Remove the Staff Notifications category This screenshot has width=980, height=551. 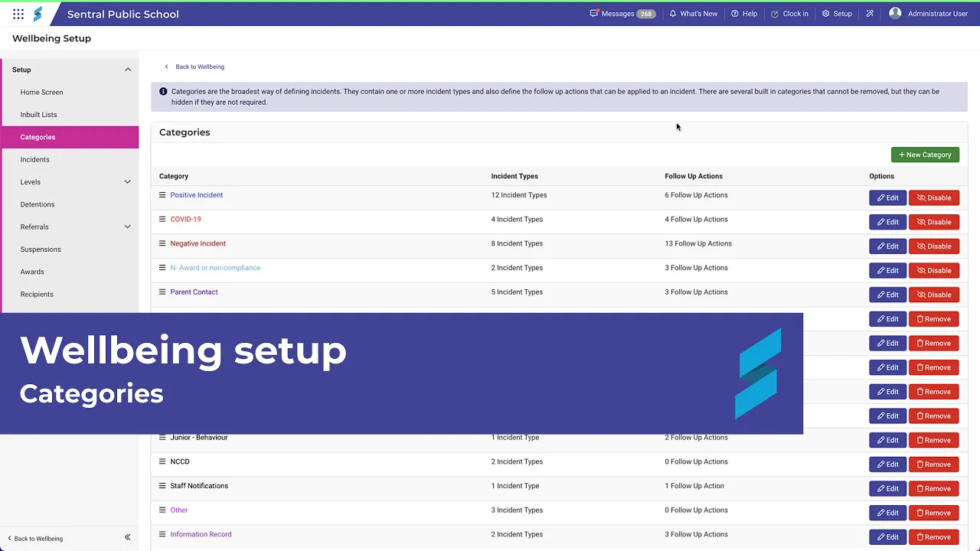click(934, 488)
